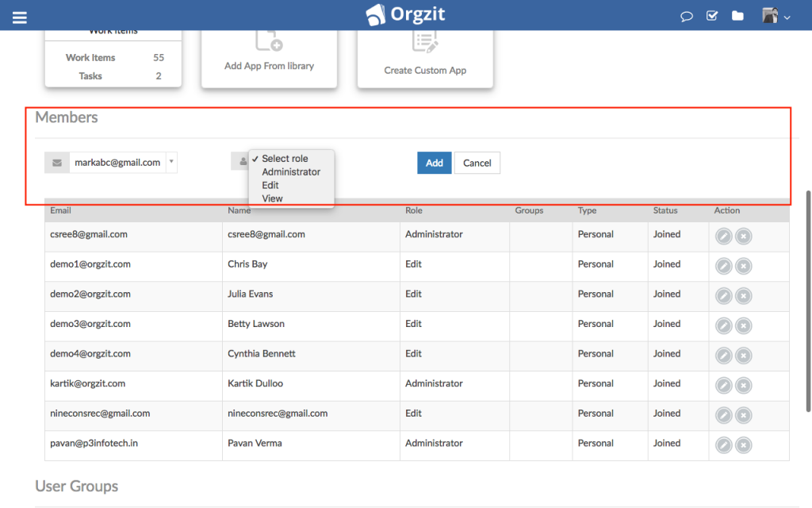Open the hamburger navigation menu
This screenshot has width=812, height=508.
(x=19, y=15)
